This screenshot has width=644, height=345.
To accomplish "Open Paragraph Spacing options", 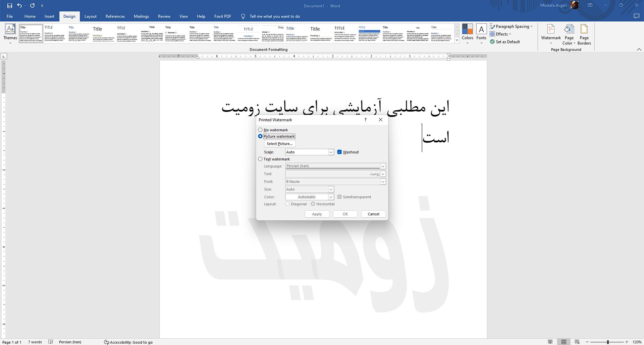I will coord(511,26).
